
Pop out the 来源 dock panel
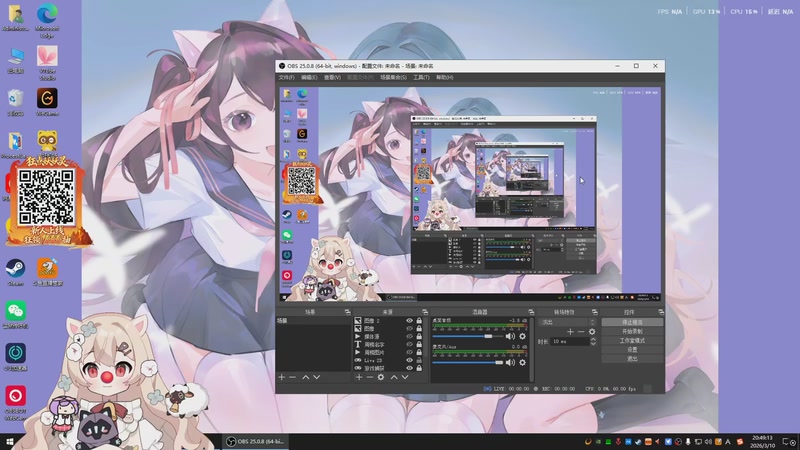pyautogui.click(x=425, y=312)
